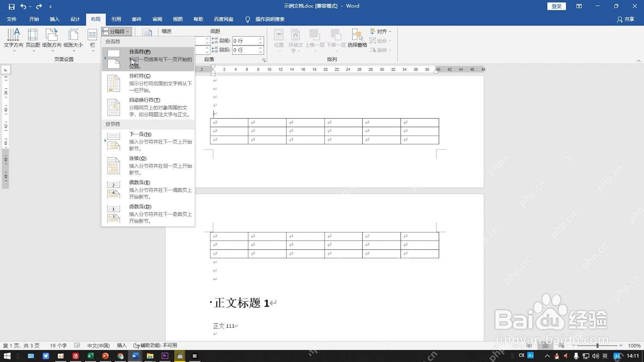Screen dimensions: 644x362
Task: Collapse the ribbon with chevron
Action: pyautogui.click(x=638, y=61)
